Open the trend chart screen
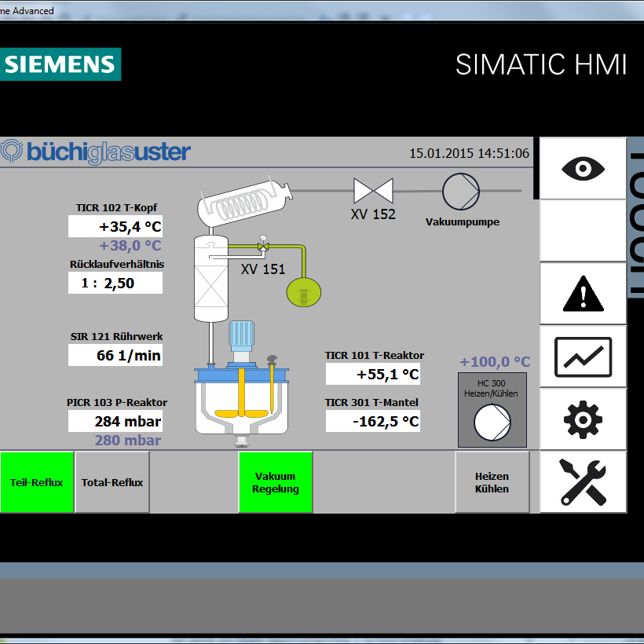Screen dimensions: 644x644 583,357
